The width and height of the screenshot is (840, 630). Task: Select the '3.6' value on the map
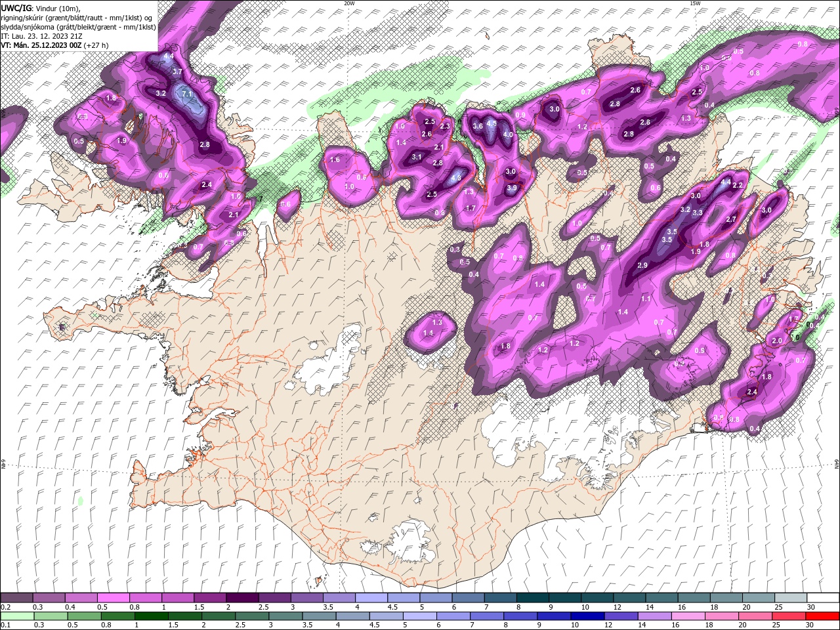[x=478, y=127]
